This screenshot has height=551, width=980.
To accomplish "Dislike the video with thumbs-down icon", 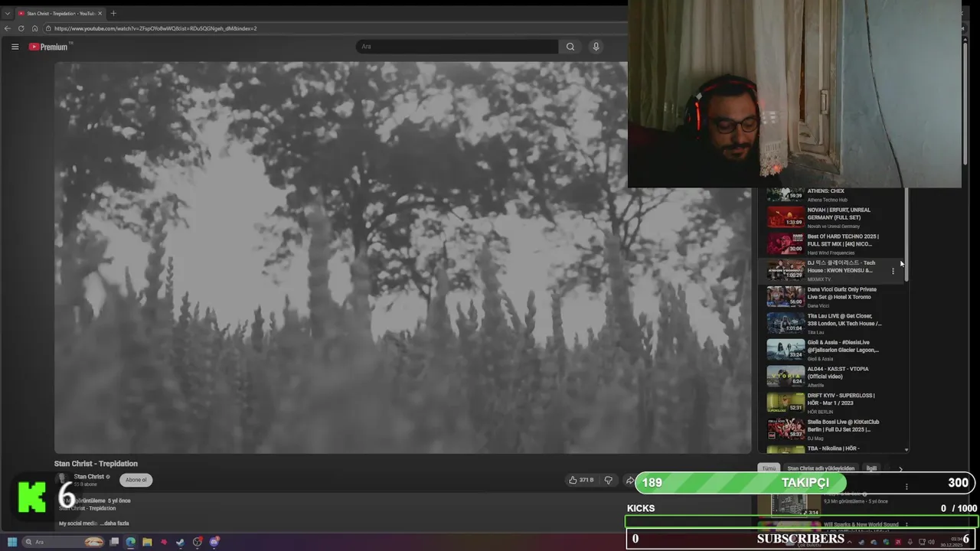I will (609, 480).
